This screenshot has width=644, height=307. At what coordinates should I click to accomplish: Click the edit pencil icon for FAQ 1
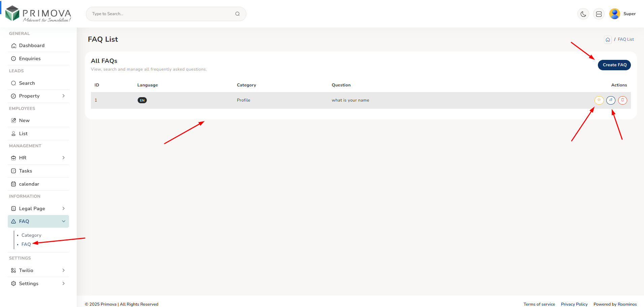(x=611, y=100)
